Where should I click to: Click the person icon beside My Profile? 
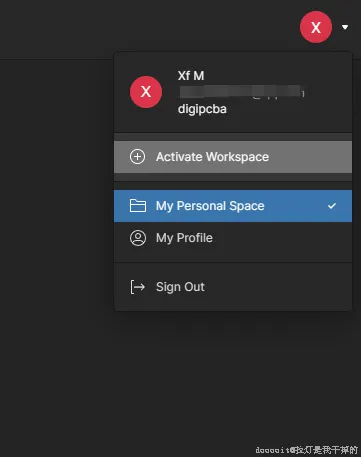138,238
